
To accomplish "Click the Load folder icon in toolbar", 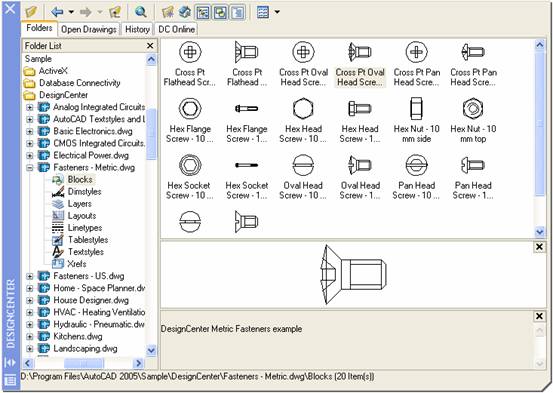I will pos(31,12).
